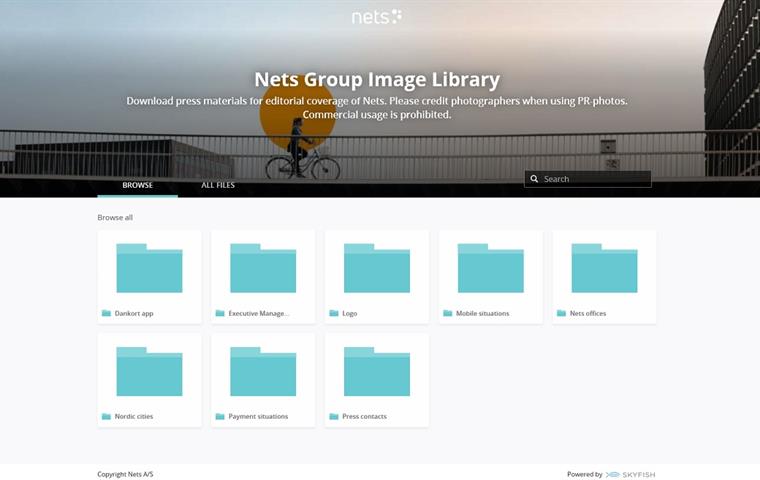Click small folder icon beside Nets offices
This screenshot has width=760, height=480.
561,313
